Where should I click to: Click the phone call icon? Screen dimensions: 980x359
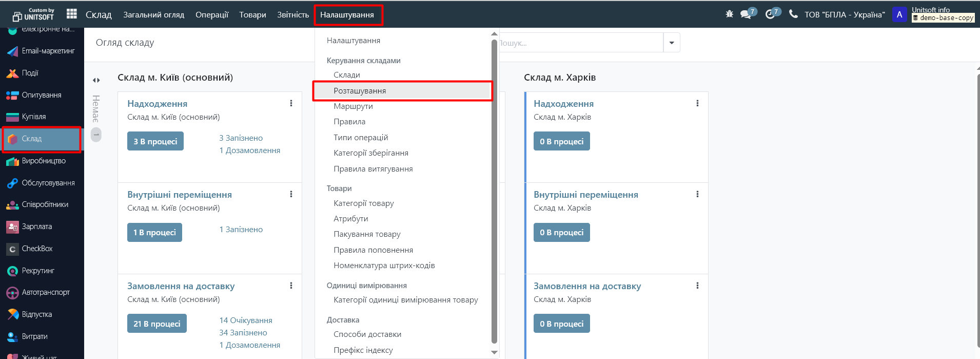(x=793, y=14)
